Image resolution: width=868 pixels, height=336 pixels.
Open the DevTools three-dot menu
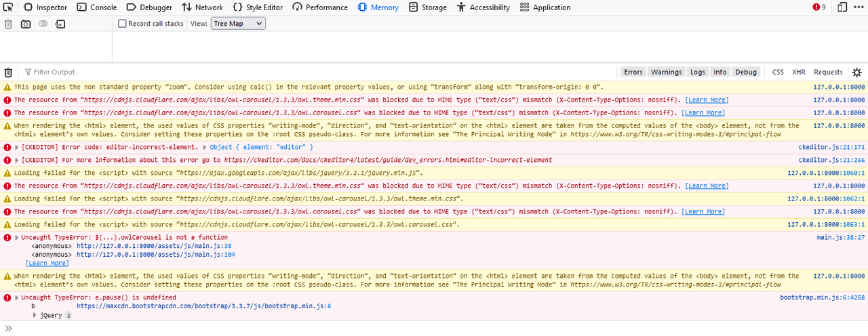pos(860,7)
